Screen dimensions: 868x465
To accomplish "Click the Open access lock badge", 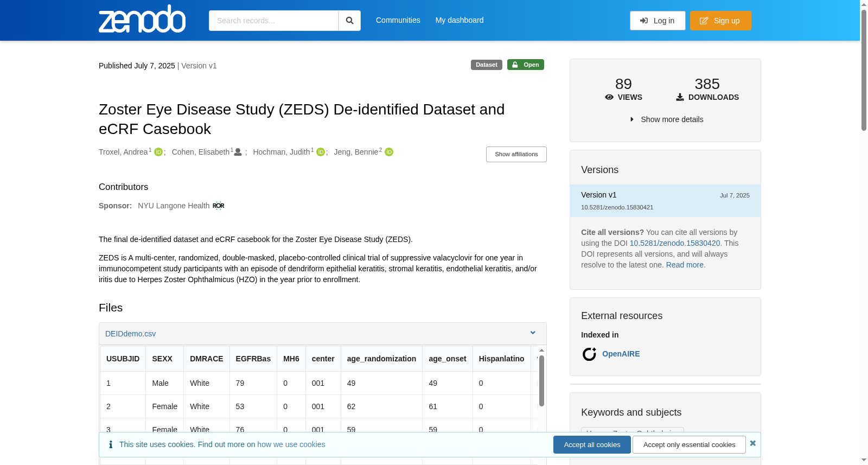I will coord(526,65).
